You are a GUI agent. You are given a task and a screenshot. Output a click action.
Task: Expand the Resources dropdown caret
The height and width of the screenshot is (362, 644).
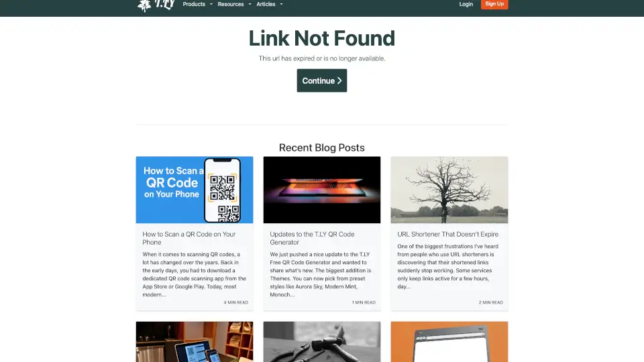coord(250,4)
